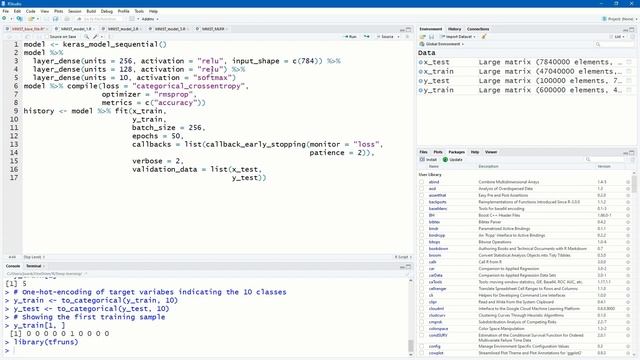The height and width of the screenshot is (360, 640).
Task: Check the assertthat package checkbox
Action: pos(422,196)
